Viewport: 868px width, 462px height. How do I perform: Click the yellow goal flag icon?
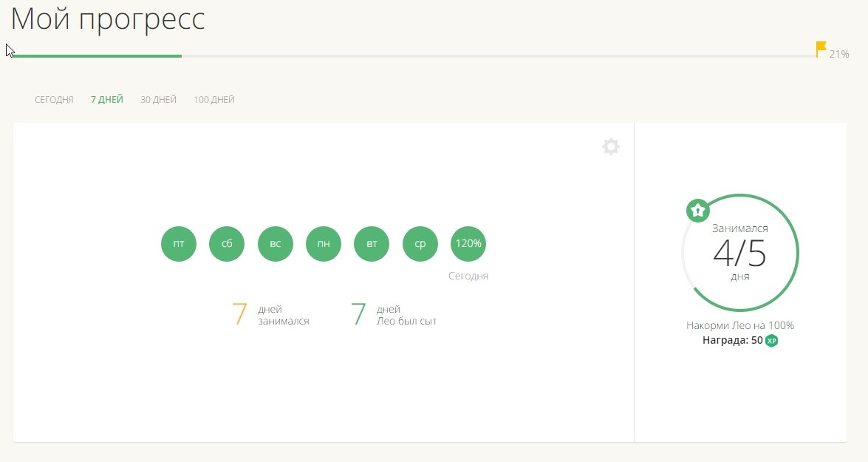click(821, 50)
